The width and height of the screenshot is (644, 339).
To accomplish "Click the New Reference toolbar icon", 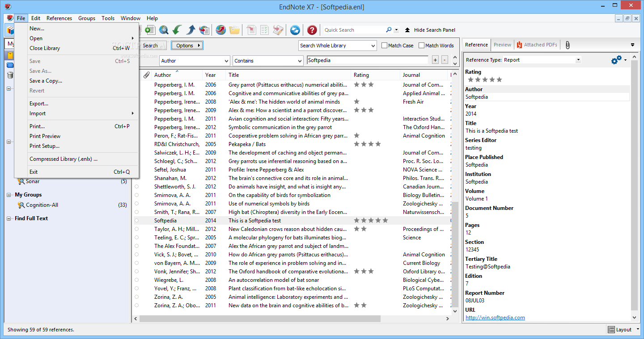I will [x=150, y=30].
